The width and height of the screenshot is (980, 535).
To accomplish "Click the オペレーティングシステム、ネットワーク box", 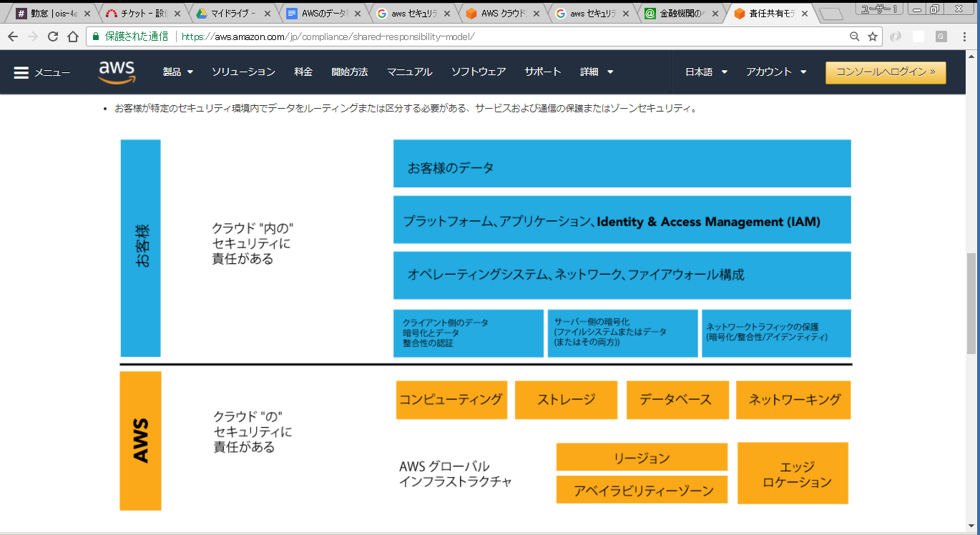I will pyautogui.click(x=622, y=275).
